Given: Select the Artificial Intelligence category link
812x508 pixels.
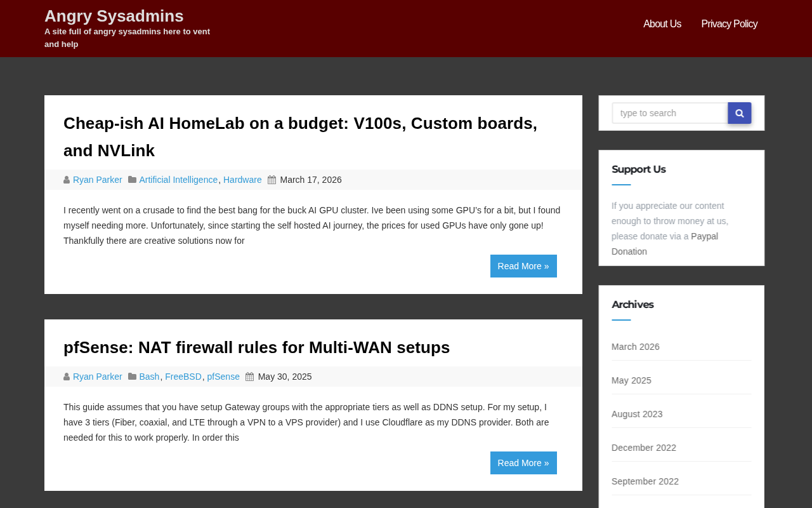Looking at the screenshot, I should coord(178,180).
